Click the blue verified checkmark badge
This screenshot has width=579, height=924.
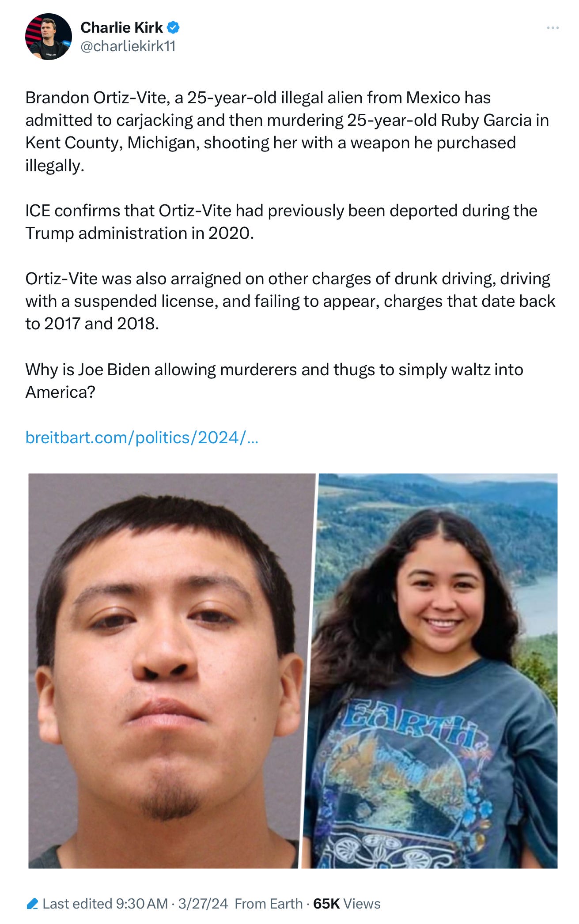click(173, 27)
